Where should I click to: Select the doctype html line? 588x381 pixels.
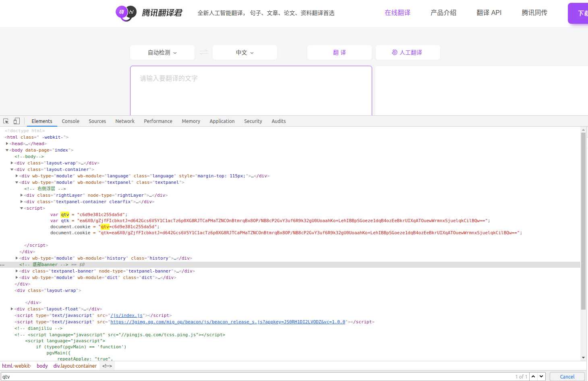25,131
